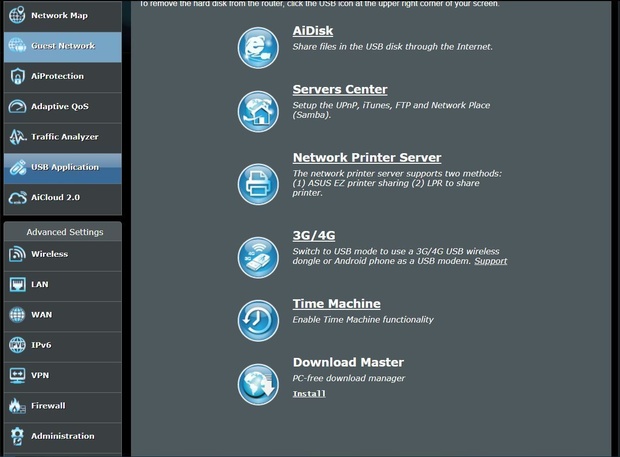
Task: Click the AiCloud 2.0 cloud icon
Action: tap(17, 198)
